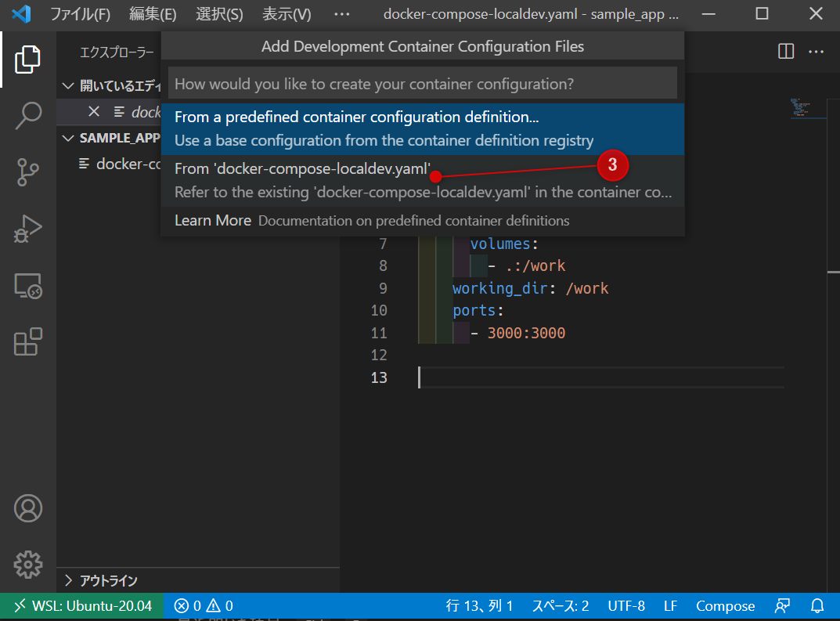Open the ファイル(F) menu
Viewport: 840px width, 621px height.
81,14
